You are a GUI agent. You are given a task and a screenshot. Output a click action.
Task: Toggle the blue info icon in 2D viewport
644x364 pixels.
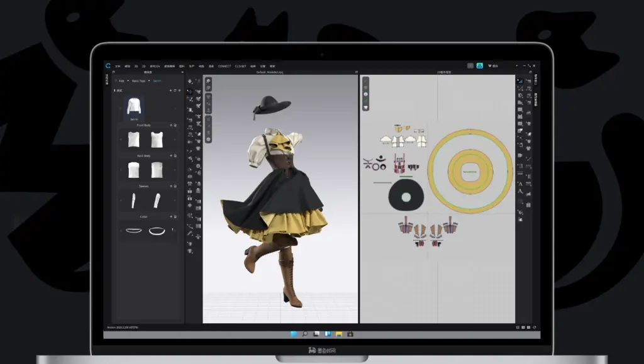tap(365, 94)
